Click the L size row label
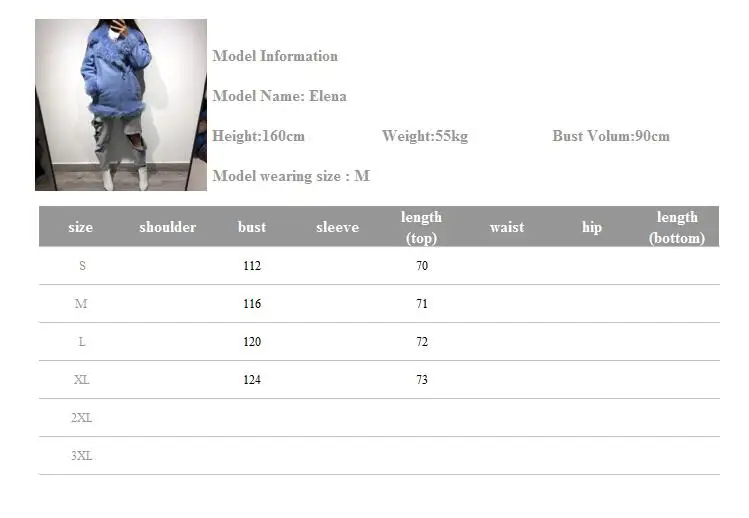 (82, 342)
